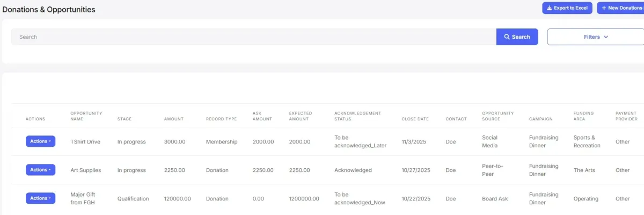The image size is (644, 215).
Task: Sort by the Campaign column header
Action: point(541,119)
